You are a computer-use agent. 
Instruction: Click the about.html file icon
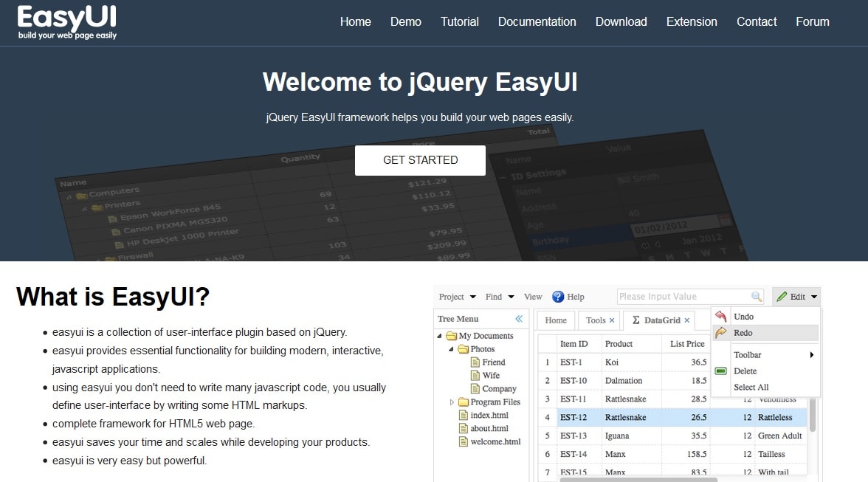[464, 429]
